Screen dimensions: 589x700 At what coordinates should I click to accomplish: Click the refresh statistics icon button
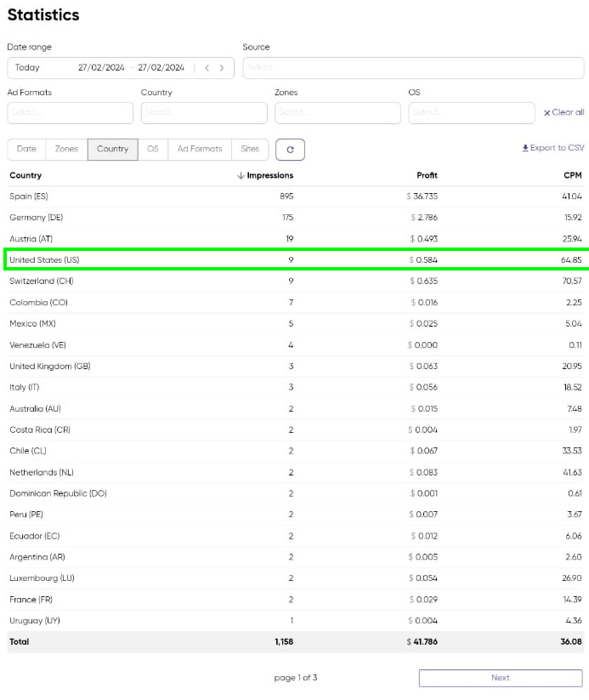[290, 150]
